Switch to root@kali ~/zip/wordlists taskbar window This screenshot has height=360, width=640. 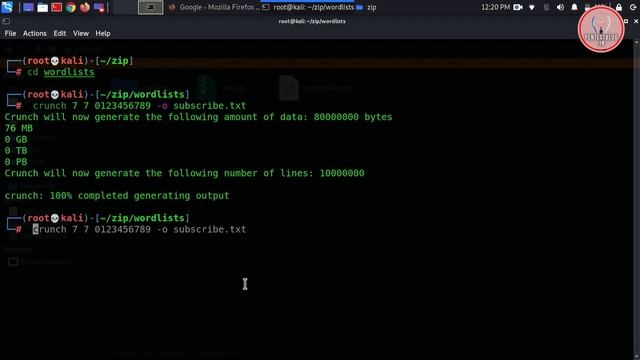point(308,7)
